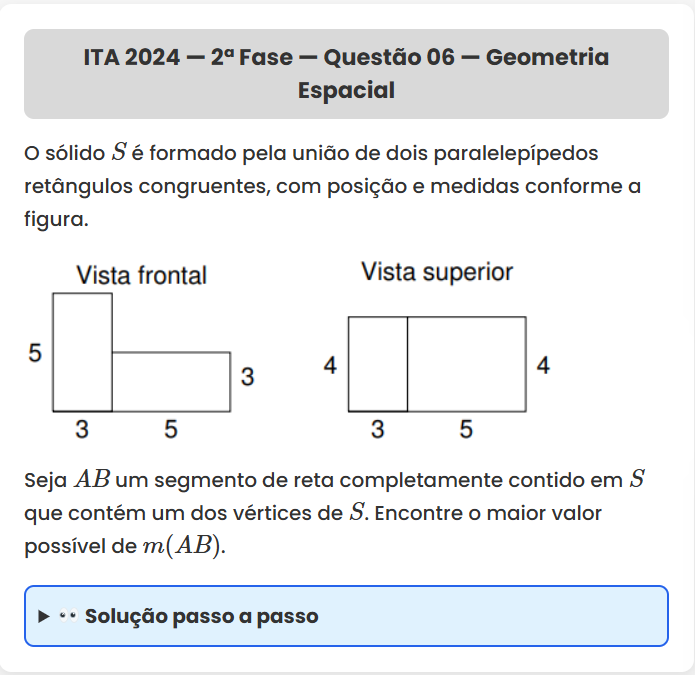Viewport: 695px width, 675px height.
Task: Click the AB segment symbol in the text
Action: click(x=93, y=479)
